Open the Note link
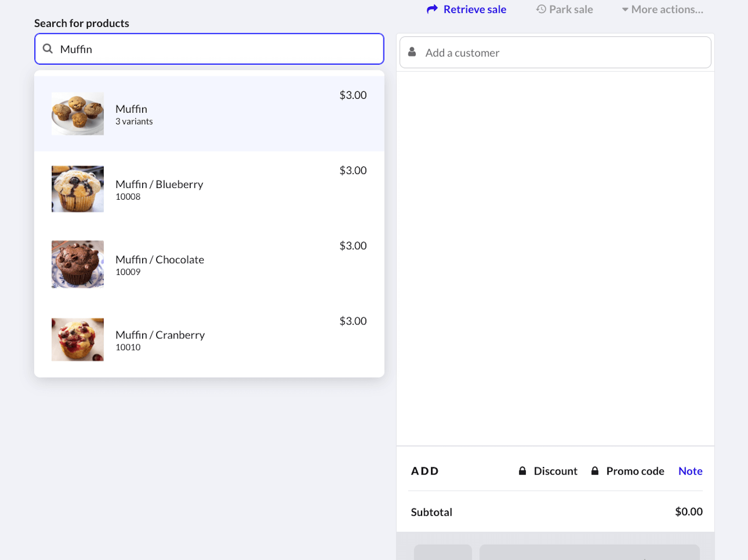Viewport: 748px width, 560px height. pyautogui.click(x=690, y=471)
